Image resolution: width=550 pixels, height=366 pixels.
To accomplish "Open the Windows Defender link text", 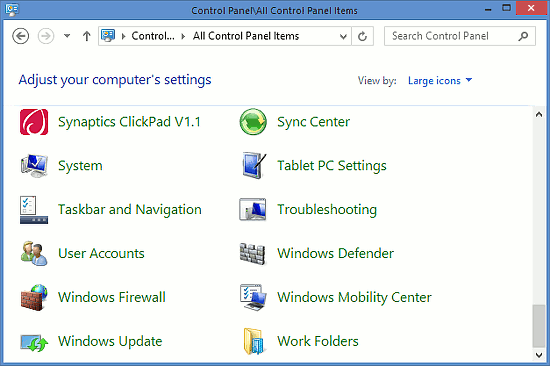I will 335,253.
